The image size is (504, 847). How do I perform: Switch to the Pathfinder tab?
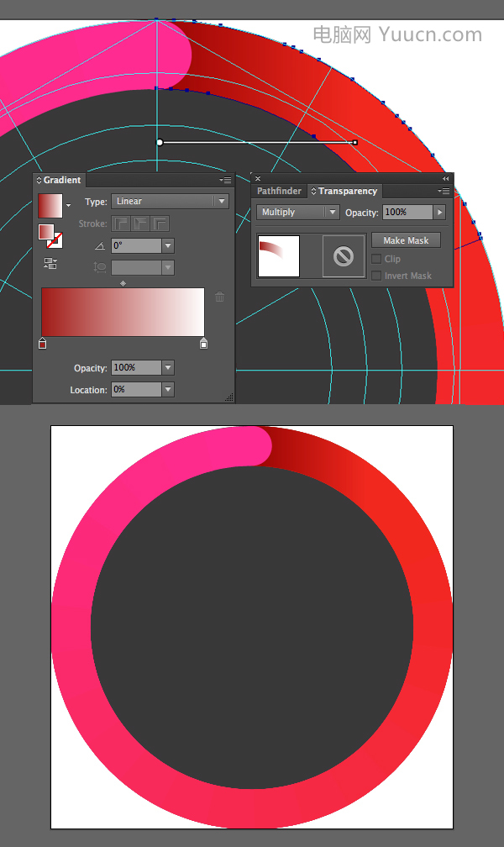click(x=279, y=191)
